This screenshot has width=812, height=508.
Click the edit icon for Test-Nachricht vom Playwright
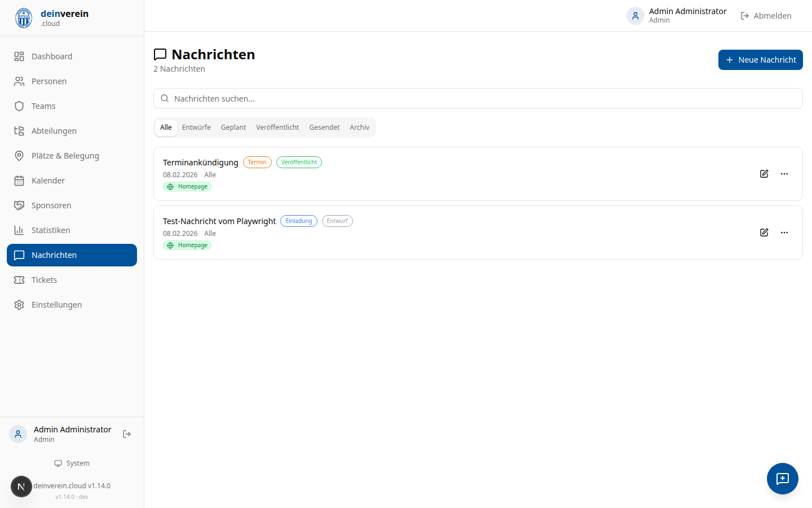click(x=764, y=233)
